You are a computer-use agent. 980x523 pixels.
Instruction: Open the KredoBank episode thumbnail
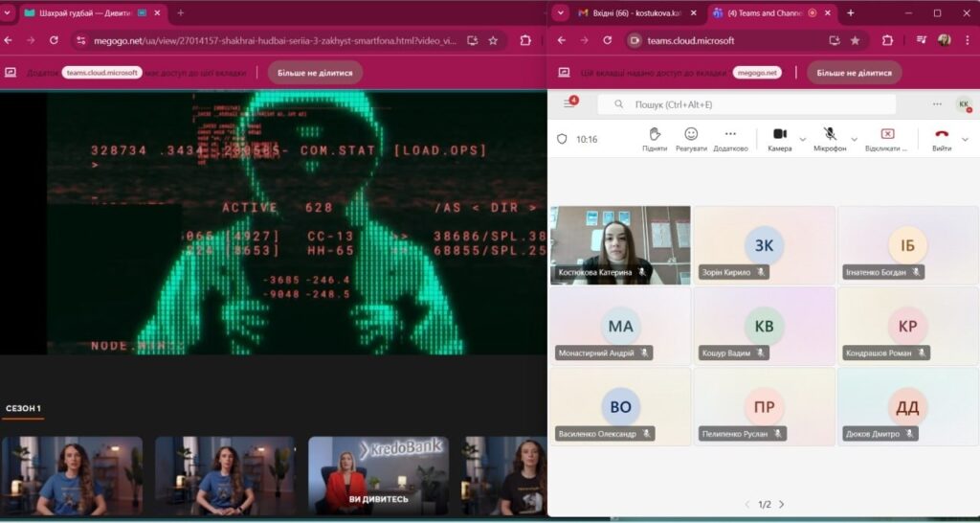coord(378,475)
